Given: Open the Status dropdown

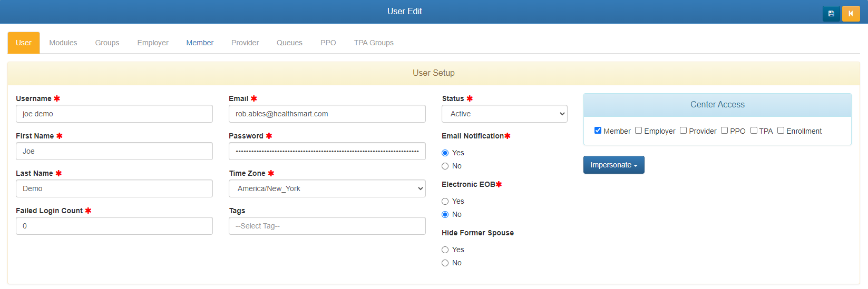Looking at the screenshot, I should 504,114.
